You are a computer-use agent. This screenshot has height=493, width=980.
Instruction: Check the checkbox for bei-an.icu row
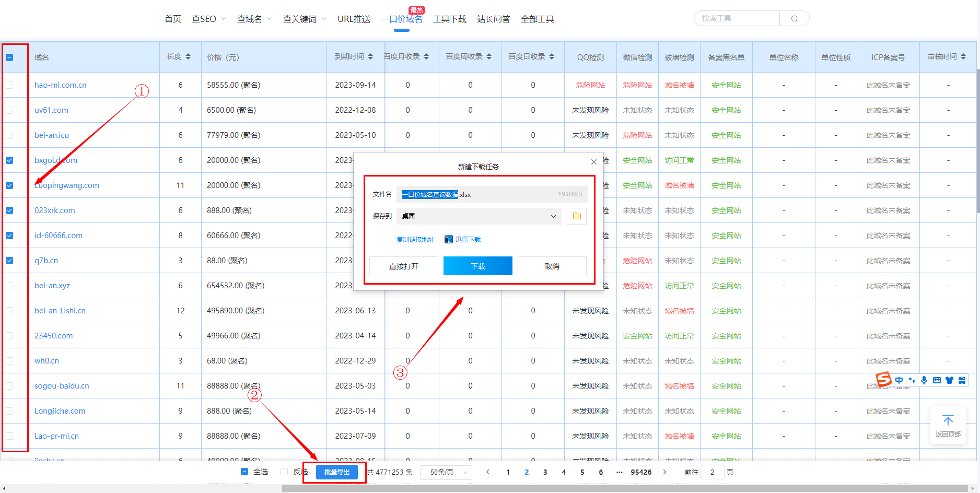9,135
